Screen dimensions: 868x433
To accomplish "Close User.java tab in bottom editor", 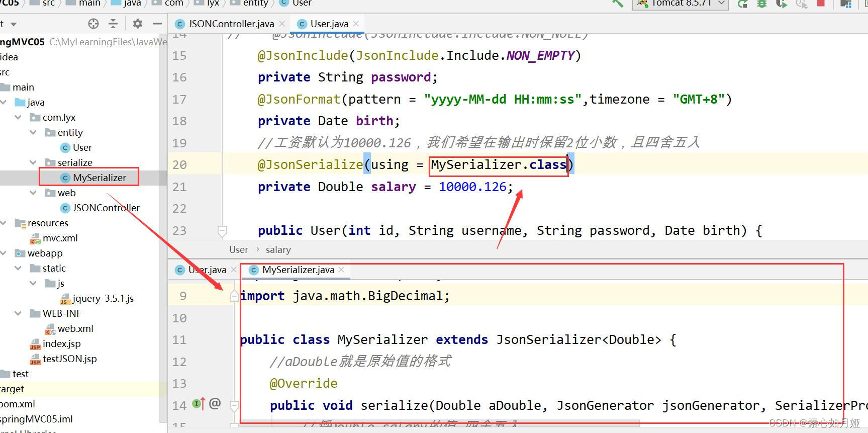I will 234,270.
